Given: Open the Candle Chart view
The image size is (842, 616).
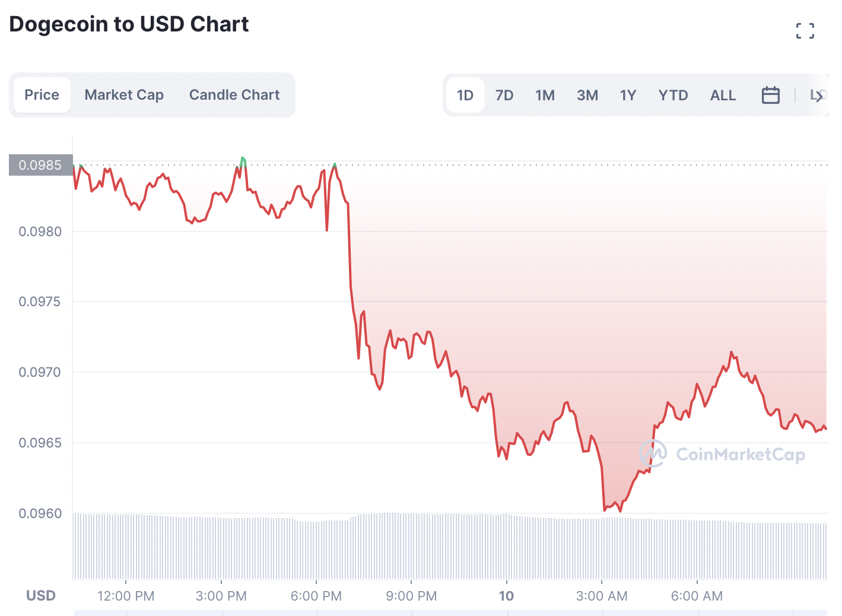Looking at the screenshot, I should (234, 94).
